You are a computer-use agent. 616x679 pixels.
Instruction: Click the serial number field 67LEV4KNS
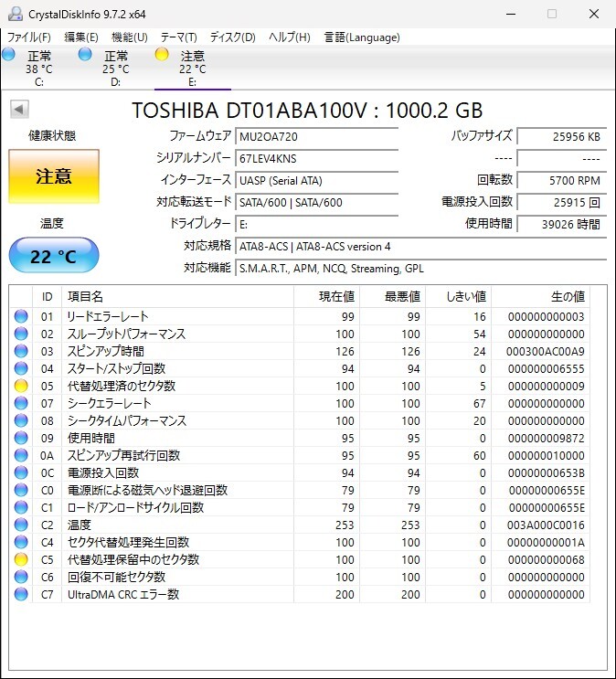click(x=316, y=158)
